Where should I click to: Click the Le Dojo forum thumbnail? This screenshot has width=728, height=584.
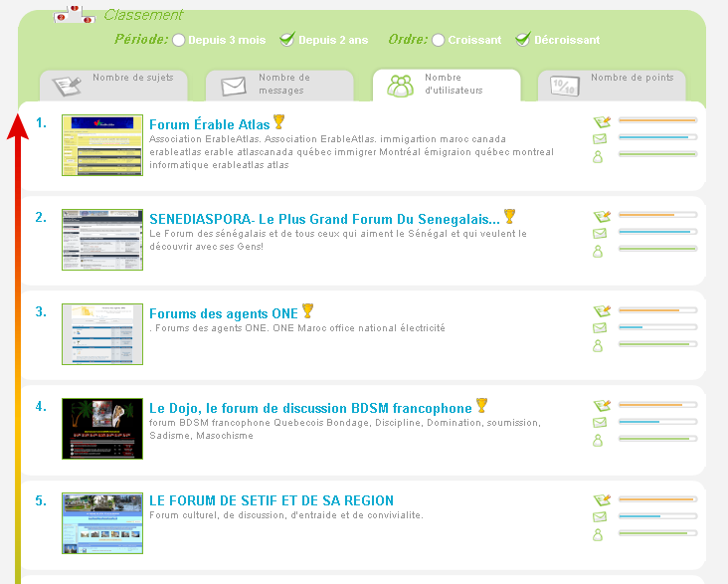click(102, 429)
